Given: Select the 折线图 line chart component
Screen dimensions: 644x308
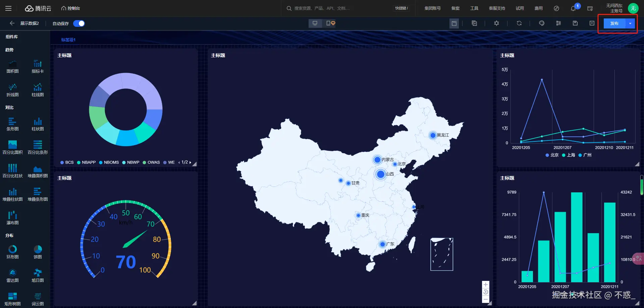Looking at the screenshot, I should (12, 90).
